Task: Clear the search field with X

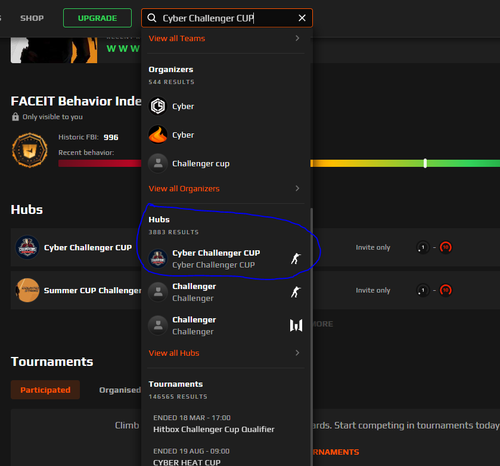Action: coord(302,18)
